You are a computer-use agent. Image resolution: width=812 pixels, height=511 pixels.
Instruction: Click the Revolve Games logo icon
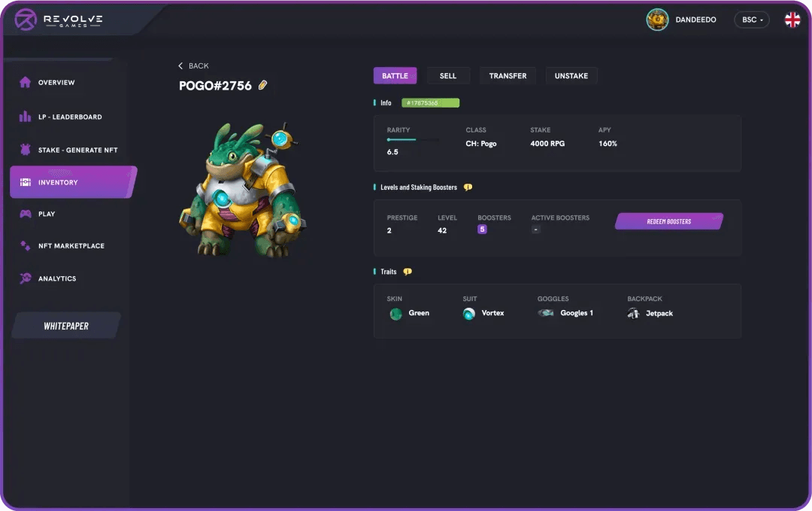26,20
